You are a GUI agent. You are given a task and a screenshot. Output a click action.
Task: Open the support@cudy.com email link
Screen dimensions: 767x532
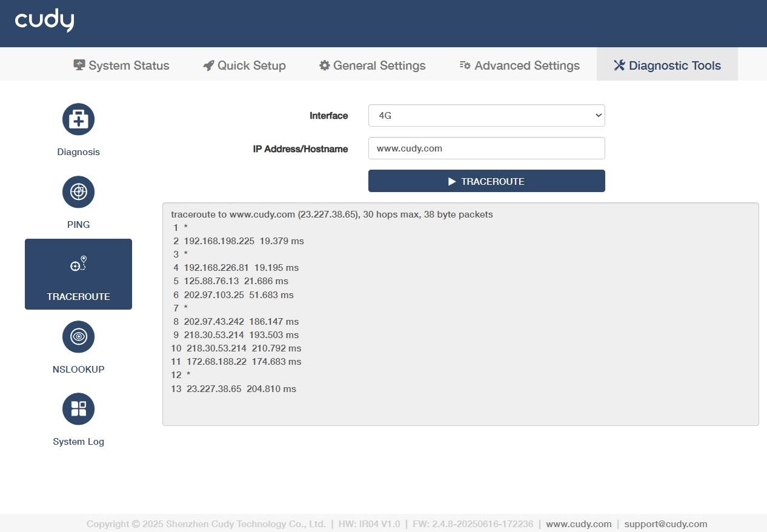pos(666,524)
